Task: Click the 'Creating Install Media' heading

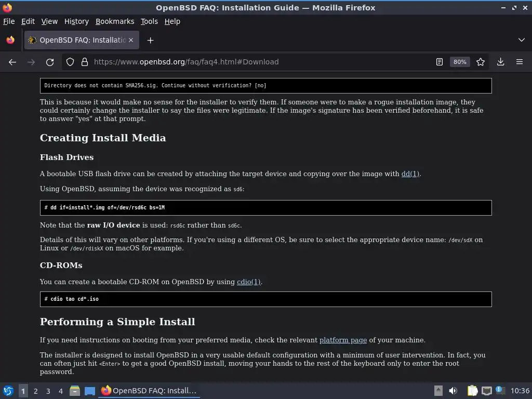Action: click(103, 138)
